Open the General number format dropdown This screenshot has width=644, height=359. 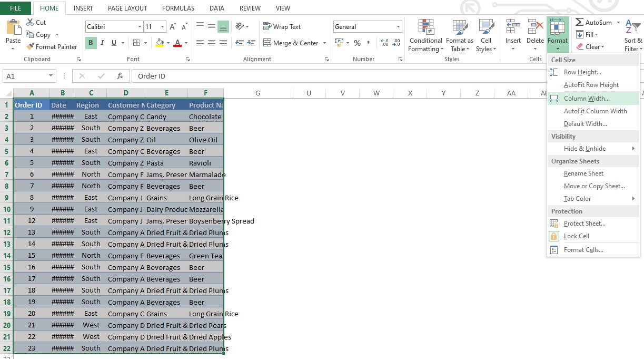(x=367, y=26)
